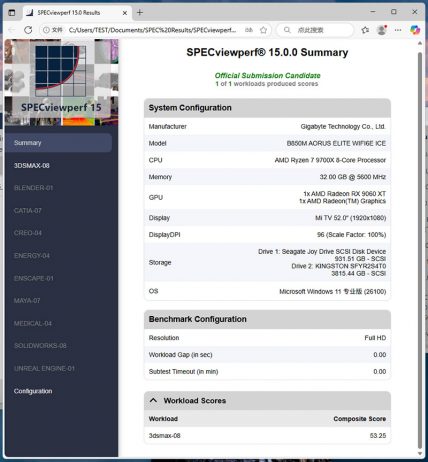This screenshot has height=462, width=428.
Task: Click the SPECviewperf 15 logo banner
Action: [62, 82]
